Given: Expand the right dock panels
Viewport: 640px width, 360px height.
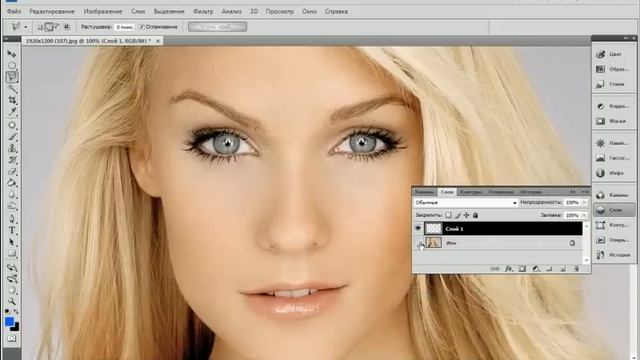Looking at the screenshot, I should 626,38.
